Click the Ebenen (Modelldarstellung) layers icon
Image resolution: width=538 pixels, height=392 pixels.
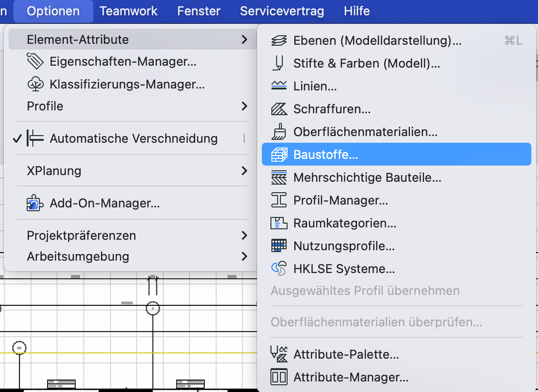pos(279,40)
